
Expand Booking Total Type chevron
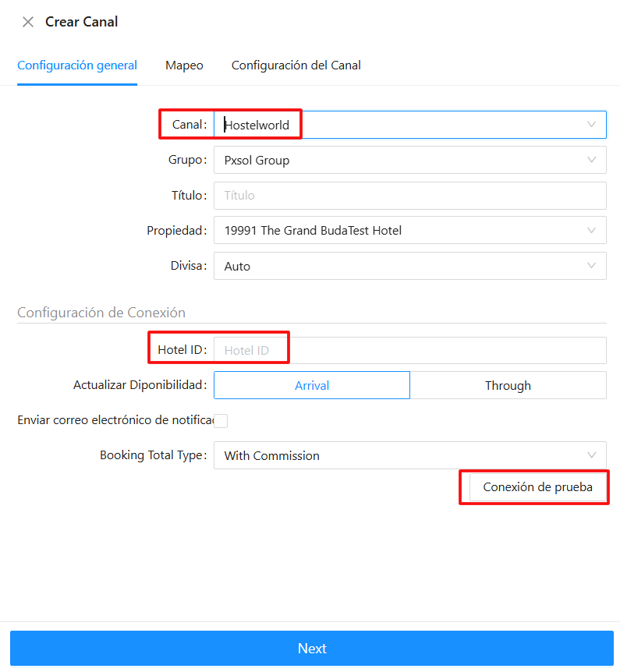pos(591,455)
